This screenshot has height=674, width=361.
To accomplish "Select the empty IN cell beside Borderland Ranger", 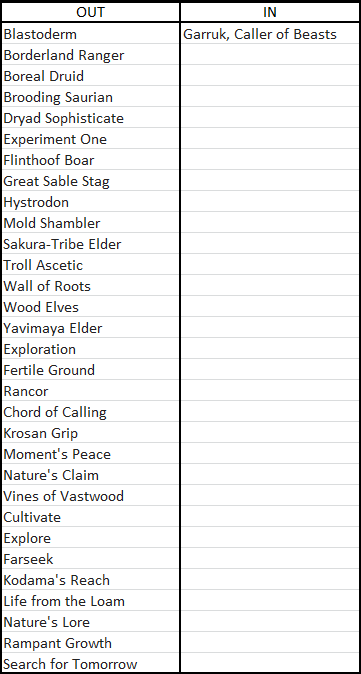I will [x=269, y=55].
